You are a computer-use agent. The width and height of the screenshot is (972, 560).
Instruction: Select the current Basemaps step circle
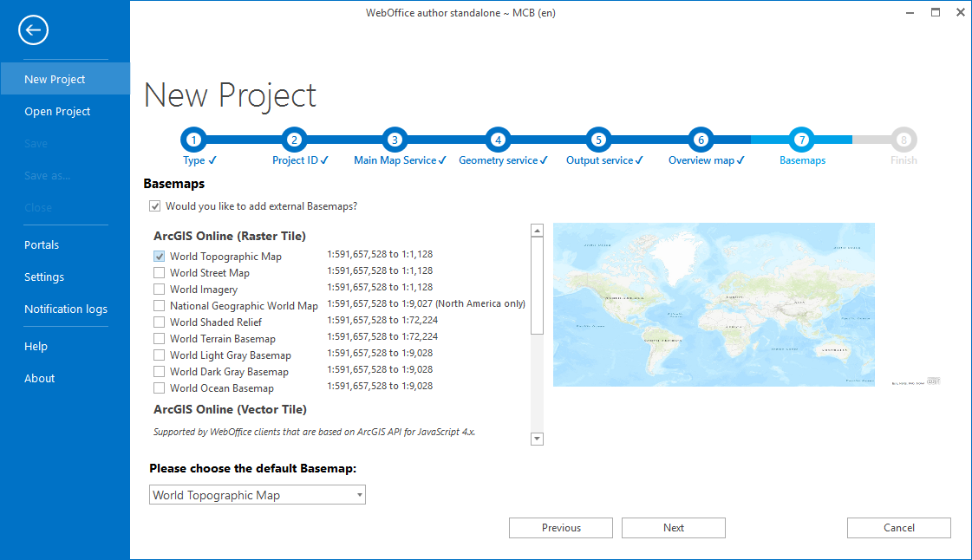click(x=802, y=140)
